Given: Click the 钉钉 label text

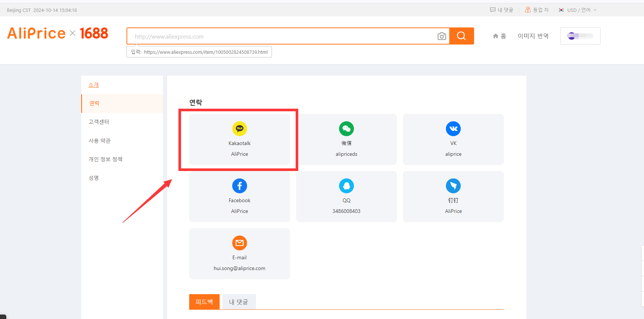Looking at the screenshot, I should tap(453, 200).
